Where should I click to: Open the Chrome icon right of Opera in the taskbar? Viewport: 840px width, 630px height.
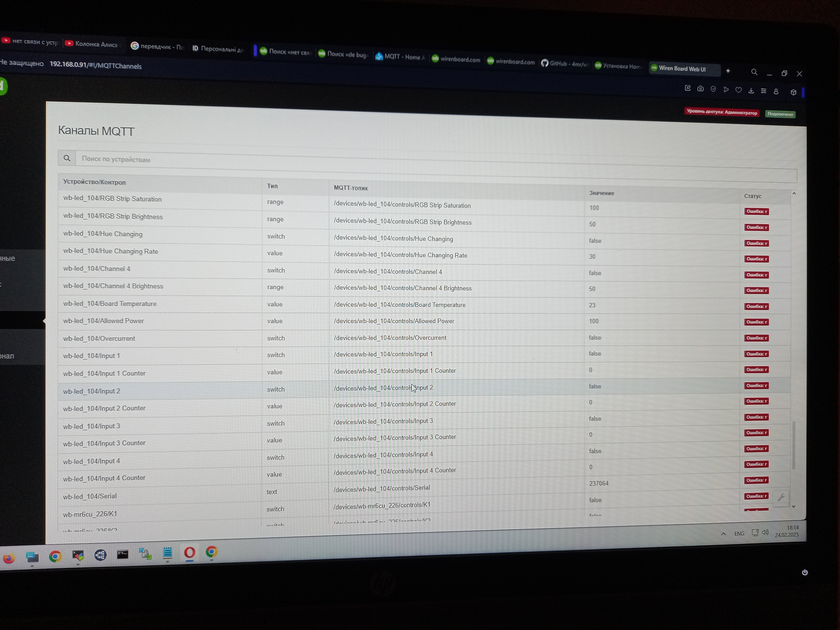coord(211,551)
